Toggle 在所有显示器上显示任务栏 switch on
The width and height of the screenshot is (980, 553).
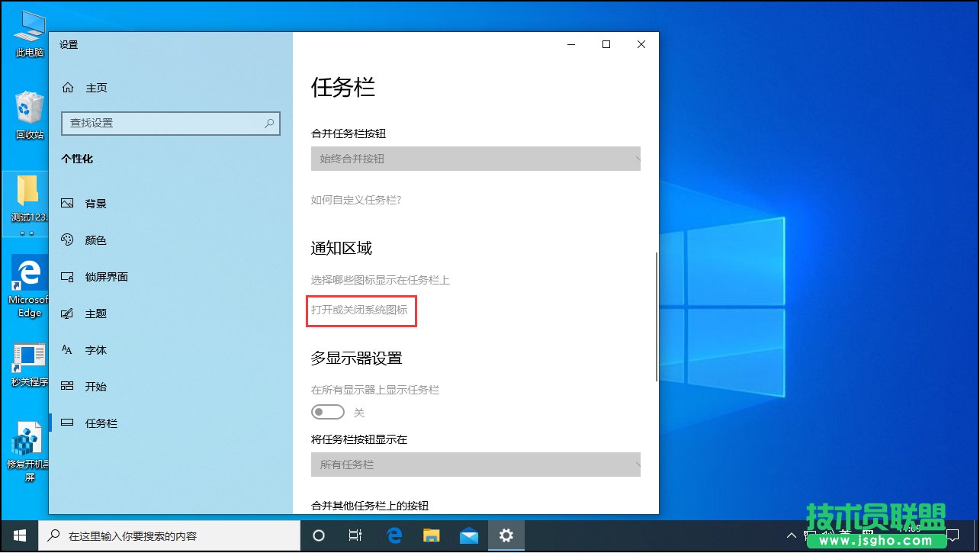(327, 411)
